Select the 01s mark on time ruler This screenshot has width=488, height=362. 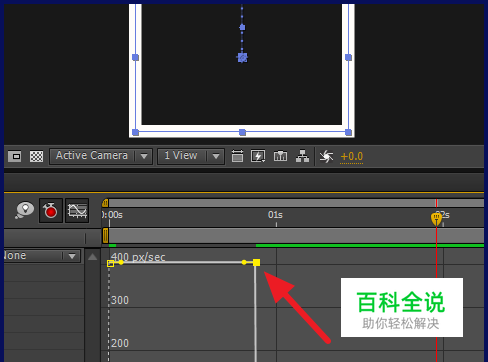(275, 215)
